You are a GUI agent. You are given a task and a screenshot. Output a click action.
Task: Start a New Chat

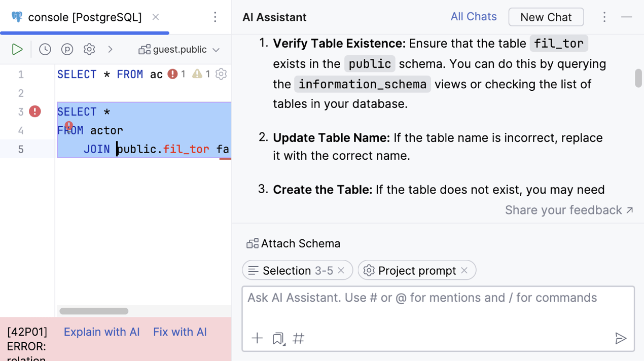coord(546,17)
